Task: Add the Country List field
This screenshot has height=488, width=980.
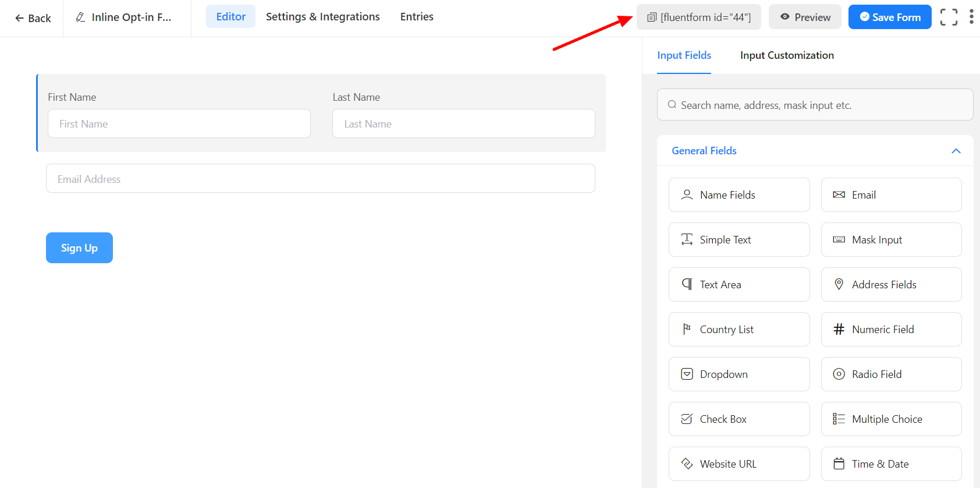Action: [738, 330]
